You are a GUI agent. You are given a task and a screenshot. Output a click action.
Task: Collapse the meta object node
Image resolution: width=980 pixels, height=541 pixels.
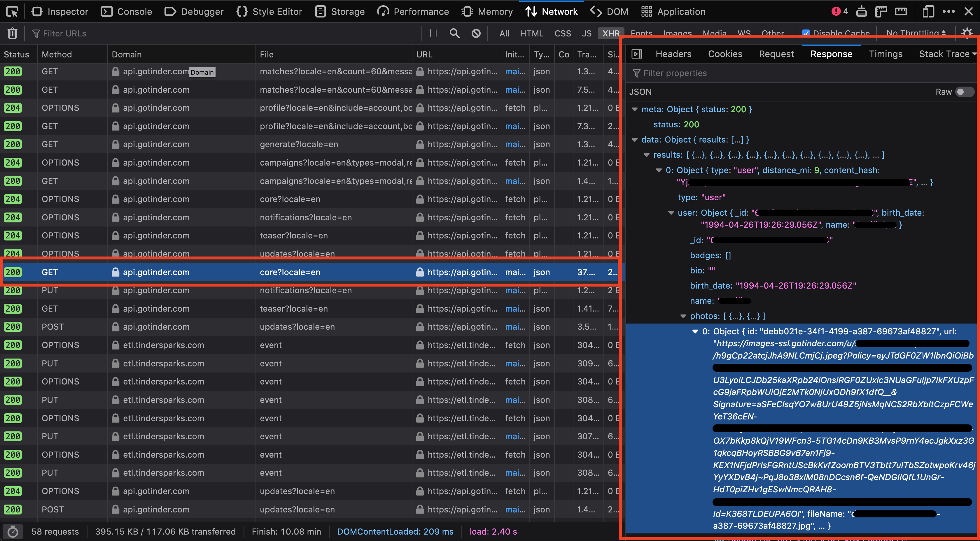coord(634,110)
